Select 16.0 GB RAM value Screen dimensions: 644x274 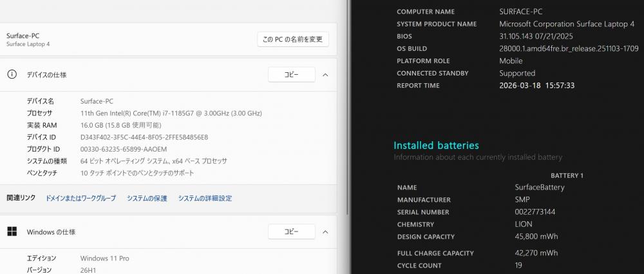coord(121,125)
